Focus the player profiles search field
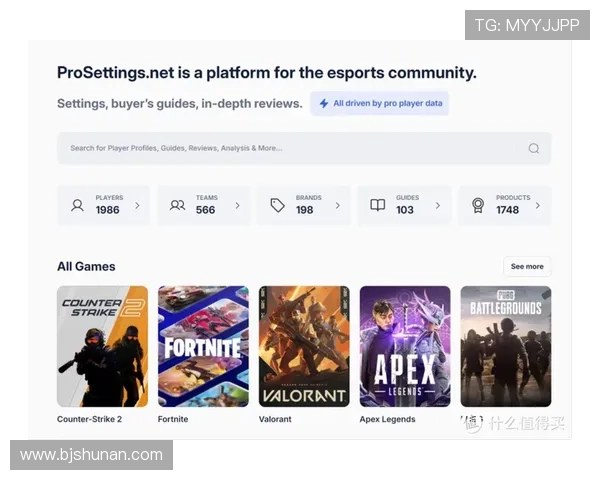This screenshot has width=600, height=480. [x=290, y=148]
